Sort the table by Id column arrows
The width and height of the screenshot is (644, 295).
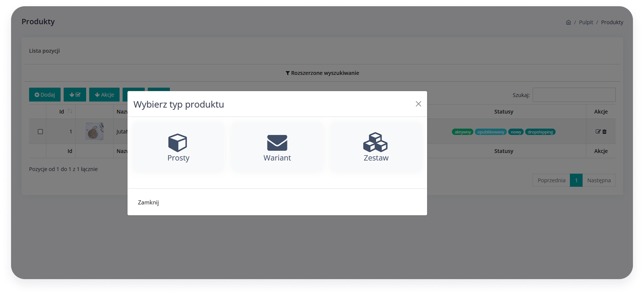pos(70,111)
